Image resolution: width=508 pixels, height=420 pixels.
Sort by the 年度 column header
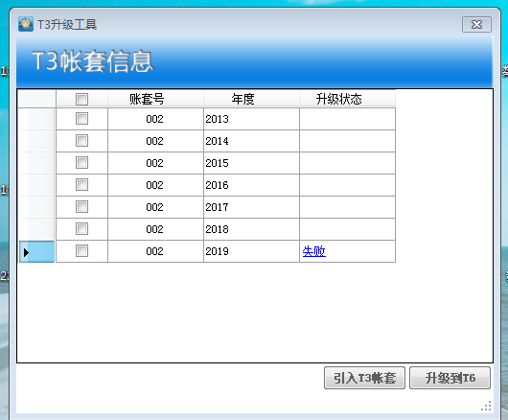tap(251, 99)
